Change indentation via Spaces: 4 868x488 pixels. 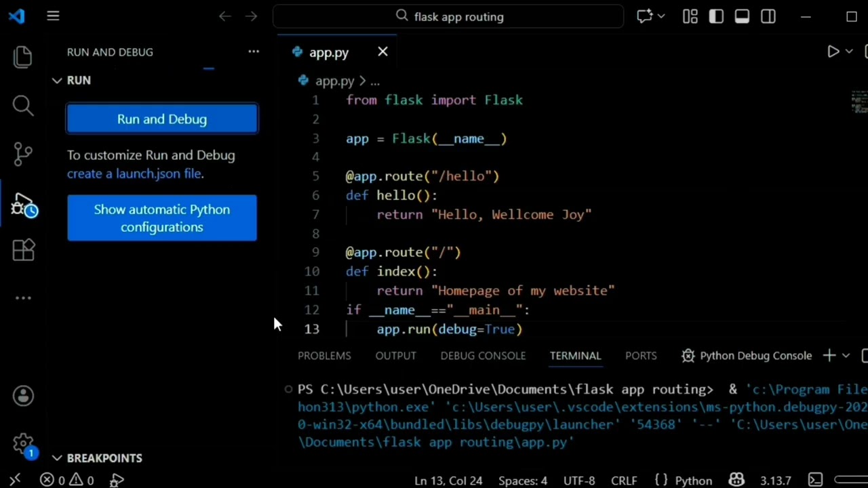(523, 481)
